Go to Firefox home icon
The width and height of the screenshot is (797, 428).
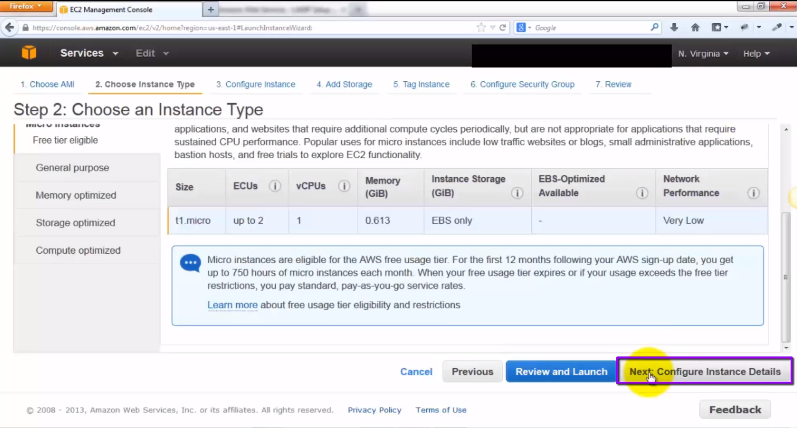point(695,27)
